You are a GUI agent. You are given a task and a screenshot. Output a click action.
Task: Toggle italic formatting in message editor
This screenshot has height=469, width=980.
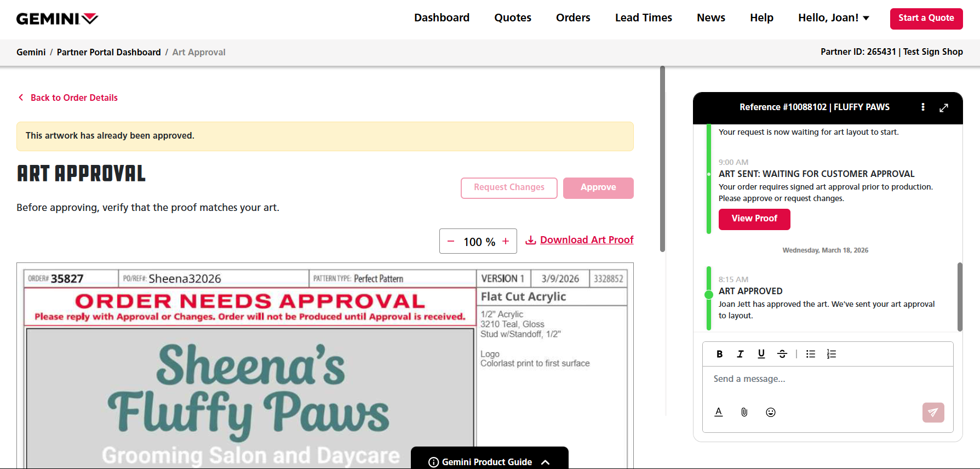point(740,354)
